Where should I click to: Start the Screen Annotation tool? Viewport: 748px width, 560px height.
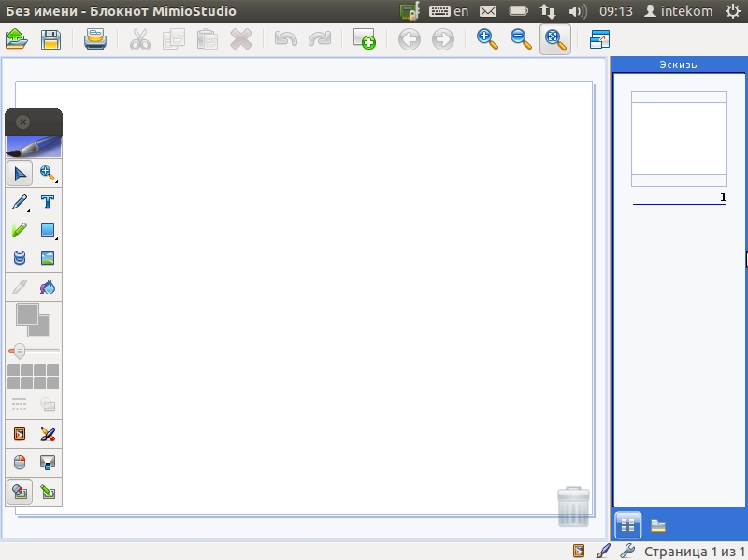[48, 434]
